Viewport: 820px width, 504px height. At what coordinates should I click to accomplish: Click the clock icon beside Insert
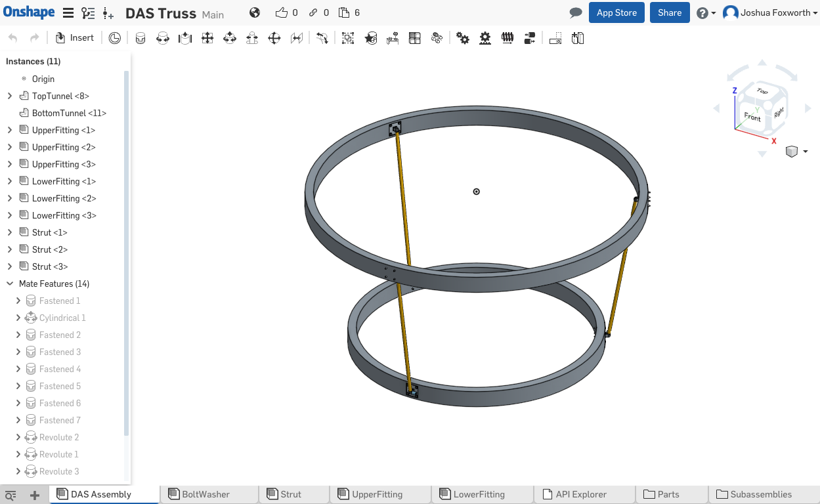pos(115,38)
